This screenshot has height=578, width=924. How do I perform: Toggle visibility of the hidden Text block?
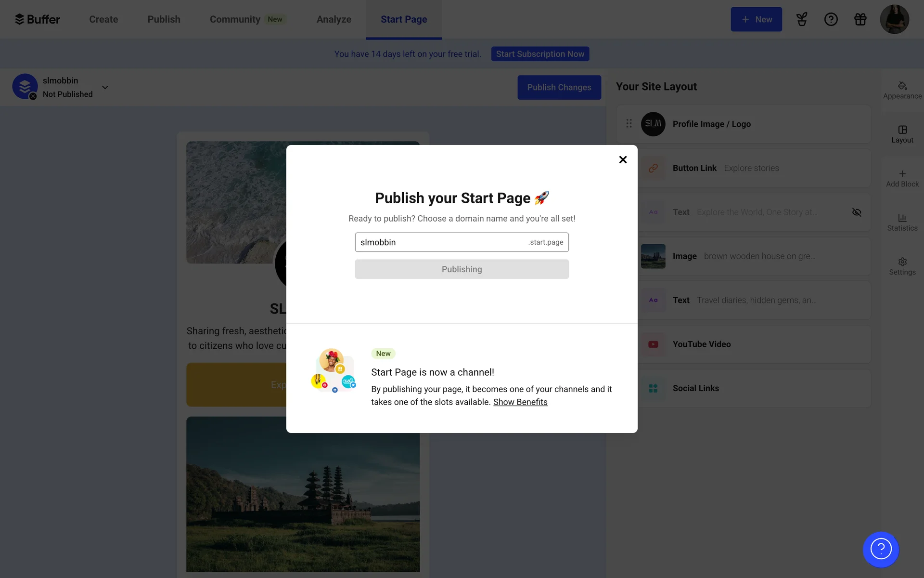tap(857, 212)
